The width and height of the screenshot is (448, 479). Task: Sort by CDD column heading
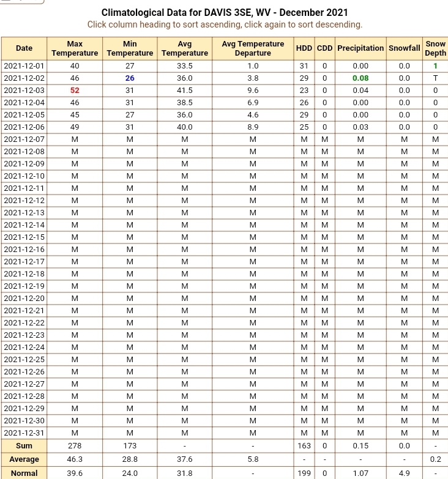[x=324, y=48]
